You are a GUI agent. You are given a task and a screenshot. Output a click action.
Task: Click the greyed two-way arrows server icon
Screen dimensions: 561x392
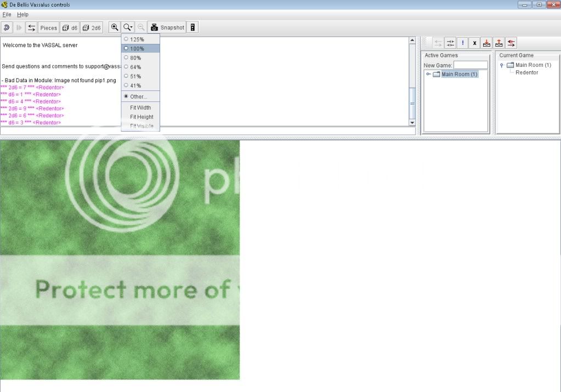tap(438, 43)
